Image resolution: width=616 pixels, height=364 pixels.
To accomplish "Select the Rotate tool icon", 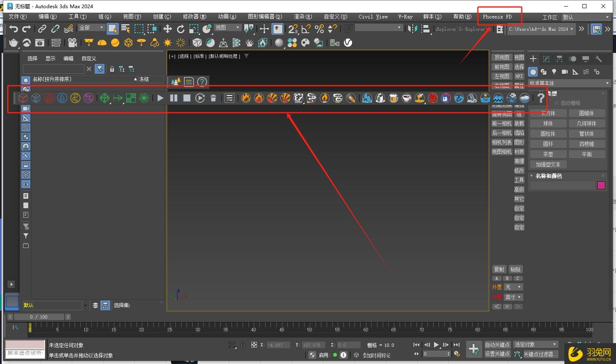I will tap(181, 29).
